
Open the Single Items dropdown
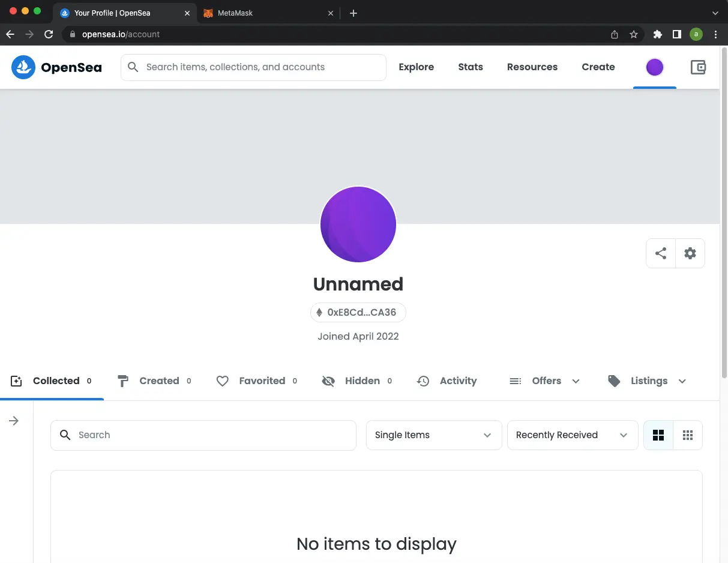434,435
